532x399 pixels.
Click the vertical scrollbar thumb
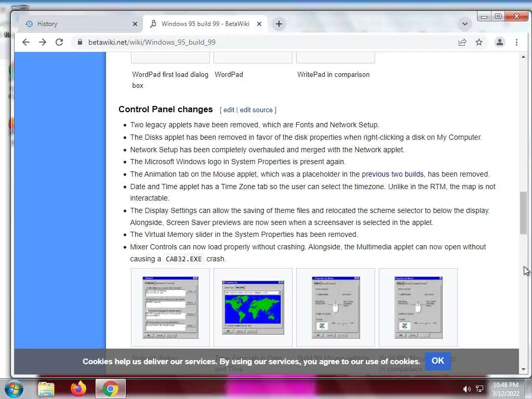tap(523, 213)
